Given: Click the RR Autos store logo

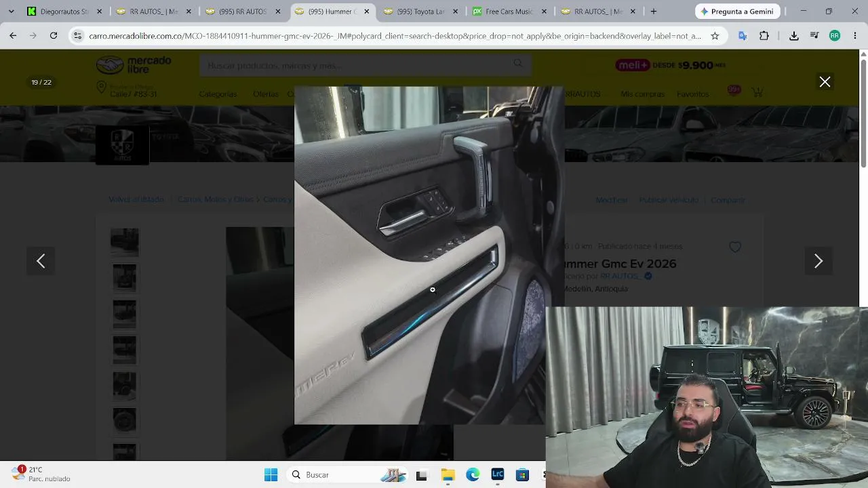Looking at the screenshot, I should point(122,144).
